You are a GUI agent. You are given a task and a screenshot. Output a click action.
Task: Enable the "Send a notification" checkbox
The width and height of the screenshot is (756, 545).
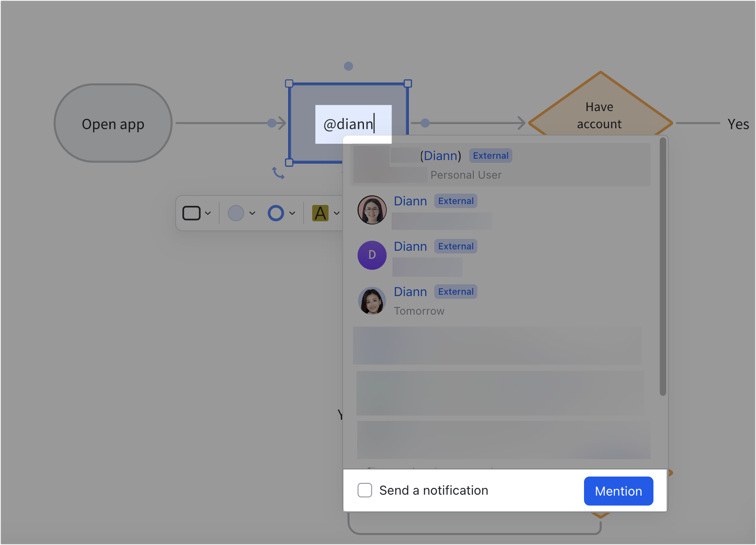365,490
